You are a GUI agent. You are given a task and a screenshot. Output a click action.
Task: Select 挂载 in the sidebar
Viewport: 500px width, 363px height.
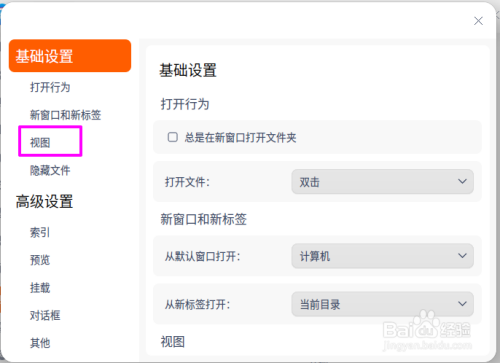pyautogui.click(x=40, y=288)
